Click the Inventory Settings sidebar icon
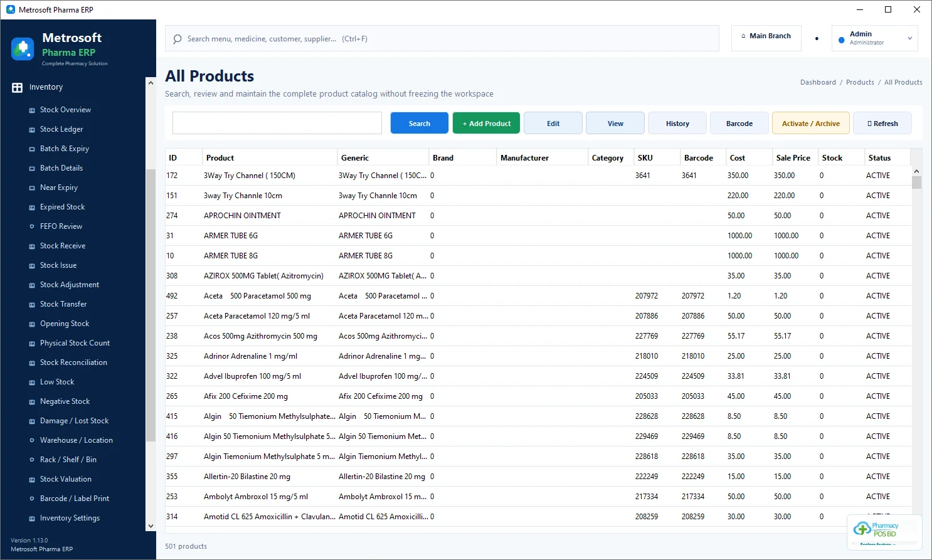Viewport: 932px width, 560px height. 32,519
